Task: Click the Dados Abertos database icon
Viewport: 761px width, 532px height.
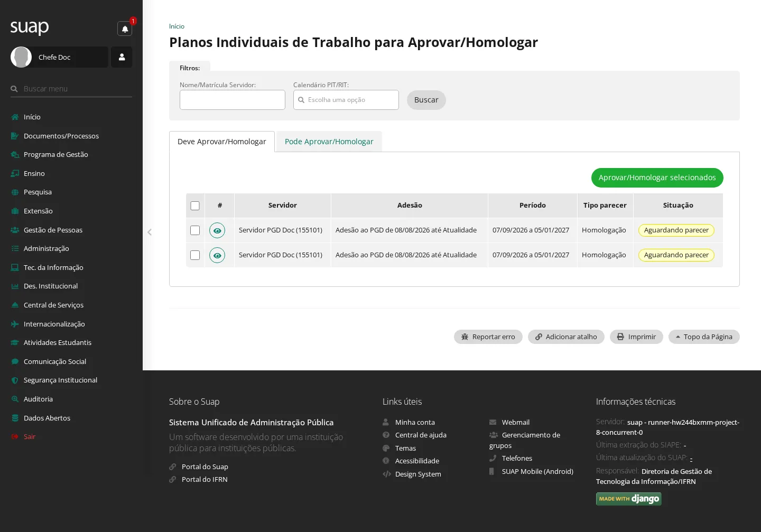Action: click(15, 418)
